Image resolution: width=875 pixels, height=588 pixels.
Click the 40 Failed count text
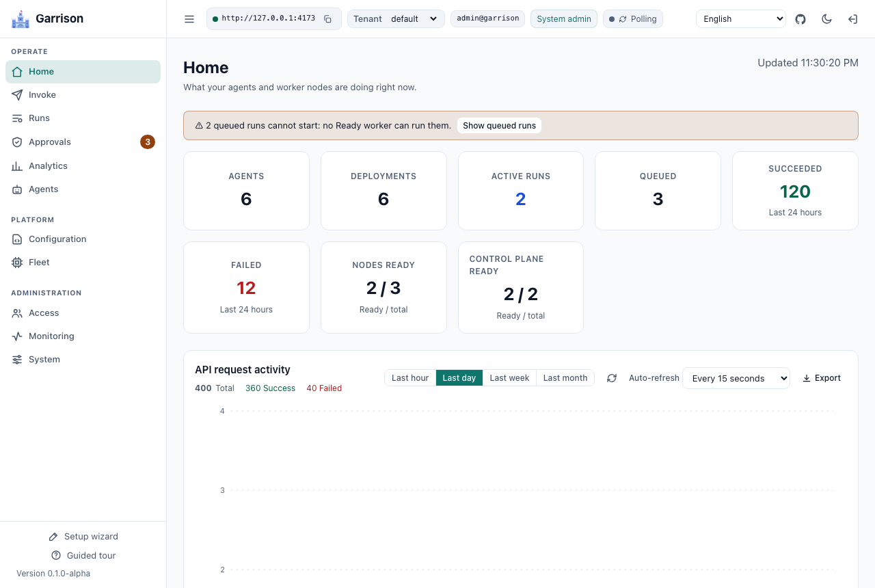coord(324,388)
